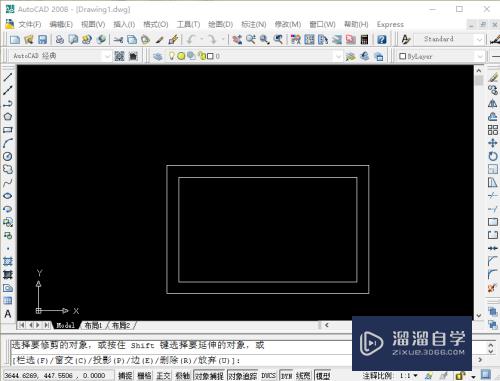Click the Chamfer tool

point(493,261)
